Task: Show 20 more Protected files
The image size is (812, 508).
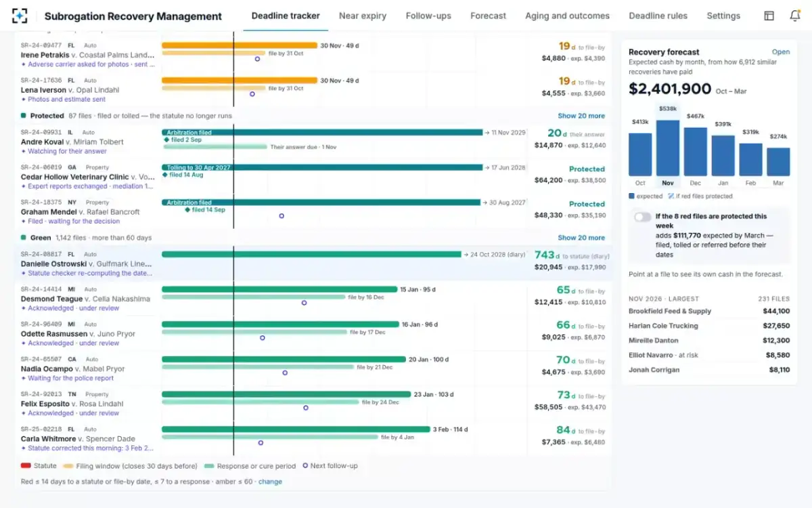Action: point(581,116)
